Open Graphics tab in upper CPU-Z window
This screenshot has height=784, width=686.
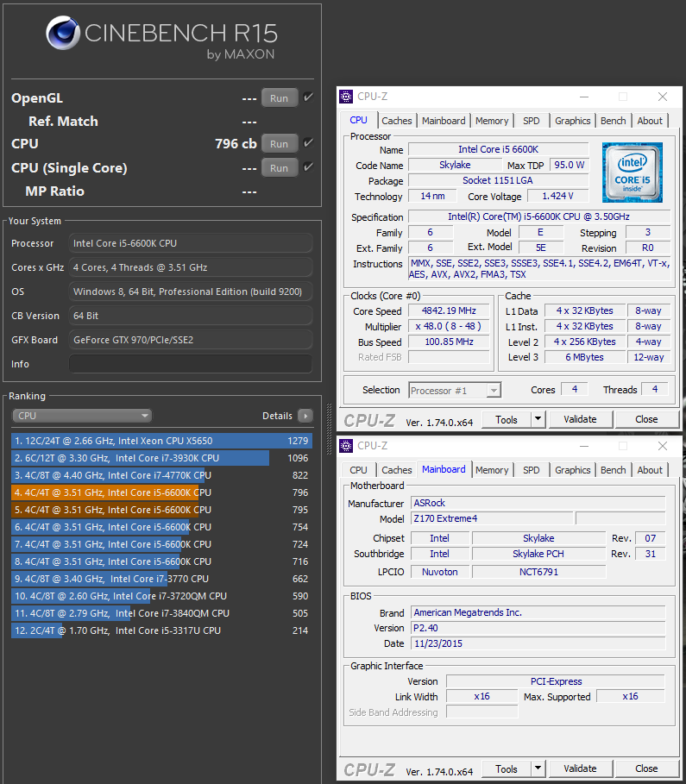[572, 121]
